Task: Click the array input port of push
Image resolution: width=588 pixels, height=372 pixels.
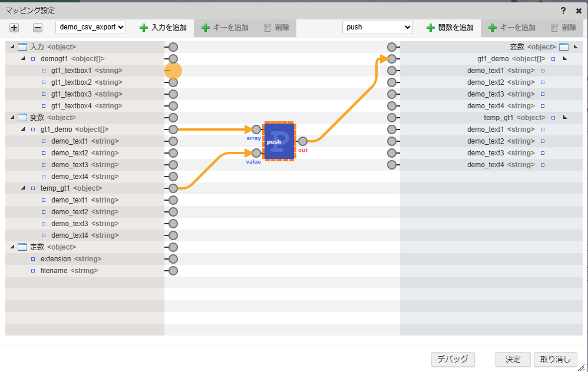Action: (256, 129)
